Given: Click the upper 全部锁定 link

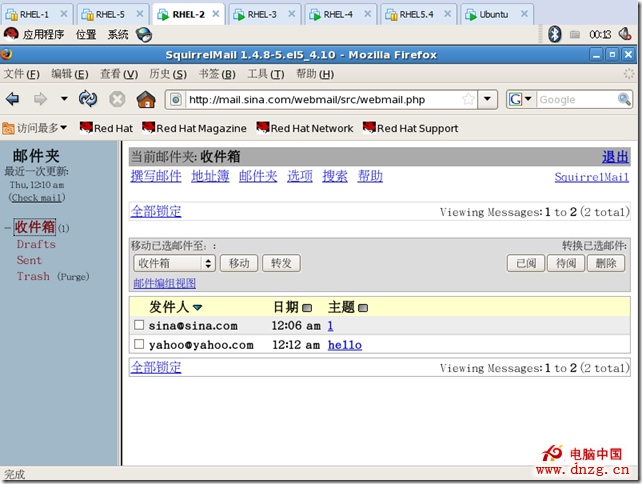Looking at the screenshot, I should (x=156, y=212).
